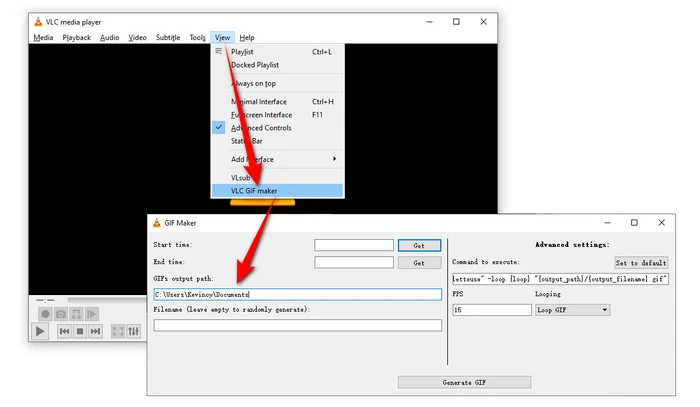700x407 pixels.
Task: Open the Subtitle menu
Action: [168, 37]
